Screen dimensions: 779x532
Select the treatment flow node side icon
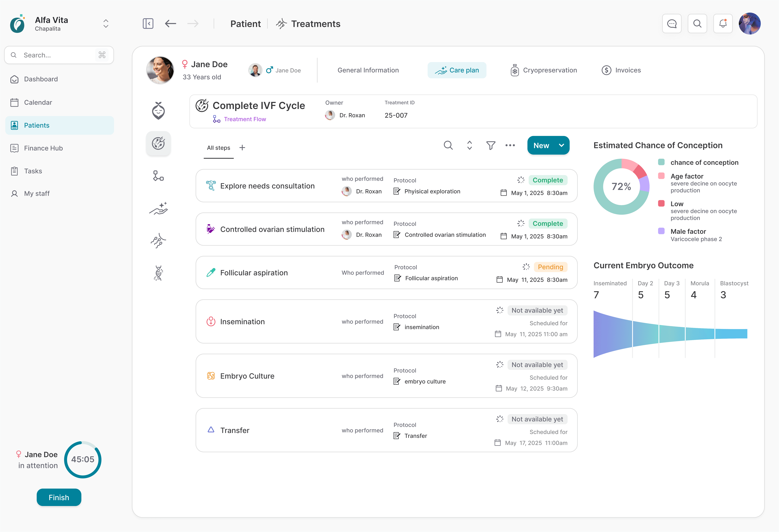click(158, 176)
